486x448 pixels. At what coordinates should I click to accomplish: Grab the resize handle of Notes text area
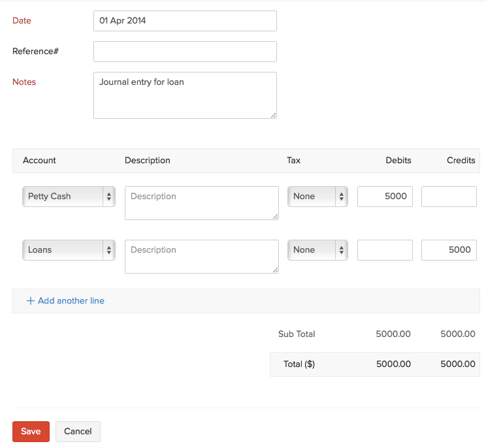click(x=273, y=115)
